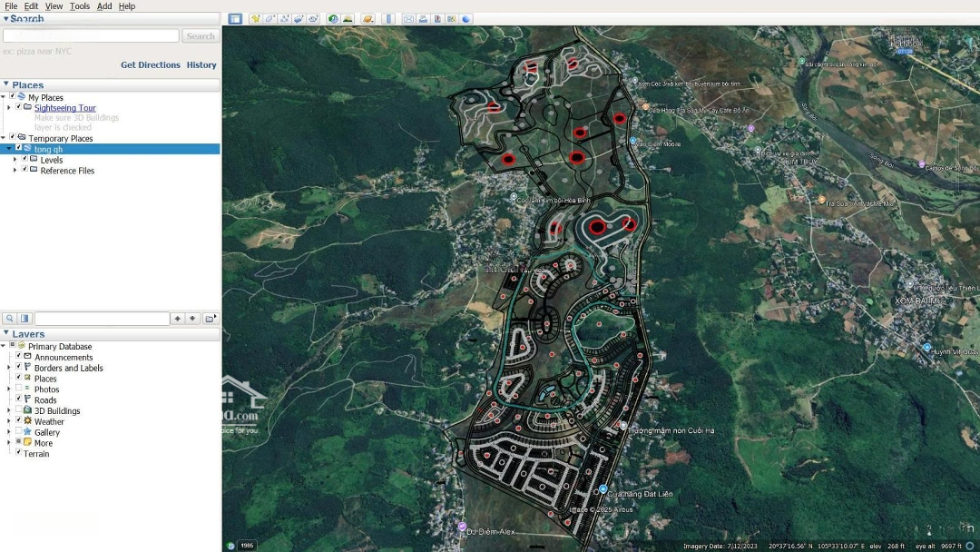This screenshot has height=552, width=980.
Task: Expand the Sightseeing Tour folder
Action: tap(9, 108)
